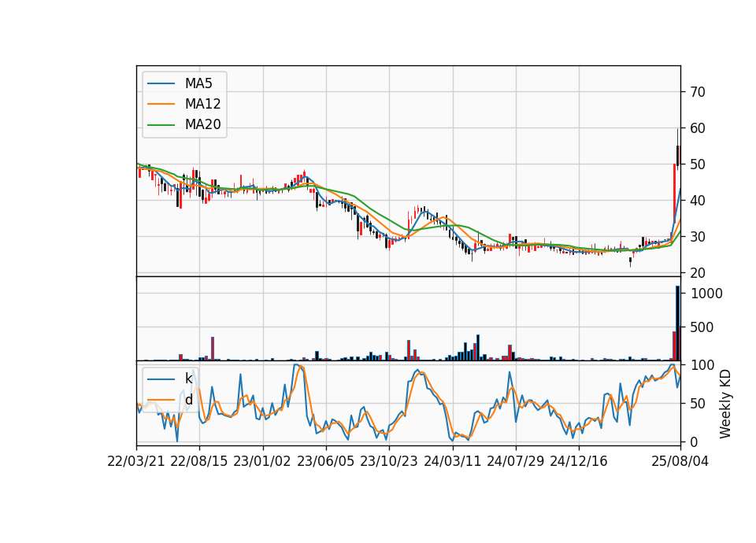Click the 40 price axis label

pos(698,201)
